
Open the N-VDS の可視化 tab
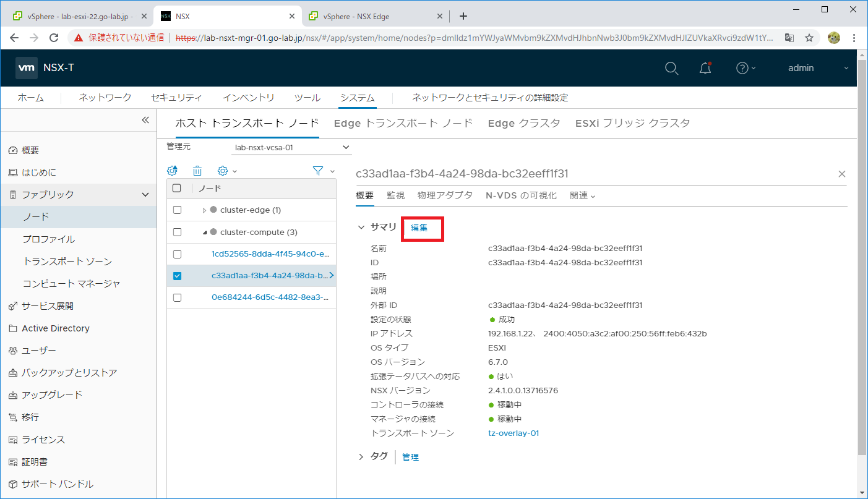pyautogui.click(x=521, y=195)
